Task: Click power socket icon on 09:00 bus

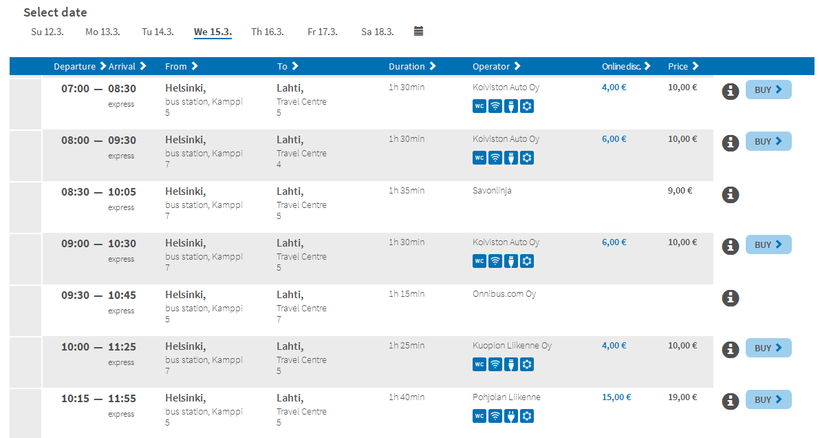Action: coord(511,261)
